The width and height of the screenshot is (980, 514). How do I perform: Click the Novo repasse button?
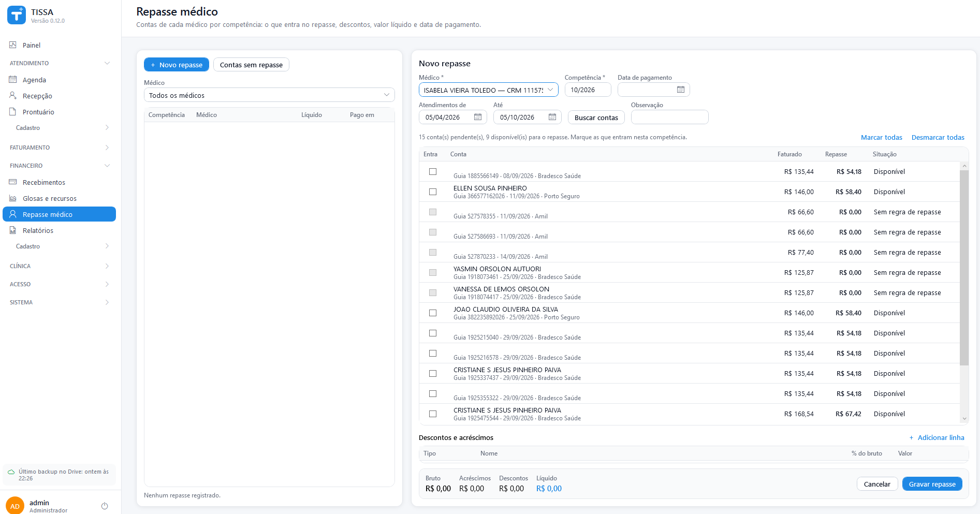[x=177, y=65]
